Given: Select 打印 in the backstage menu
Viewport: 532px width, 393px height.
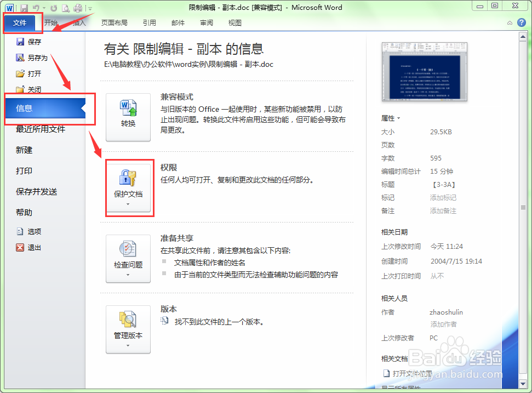Looking at the screenshot, I should tap(24, 170).
